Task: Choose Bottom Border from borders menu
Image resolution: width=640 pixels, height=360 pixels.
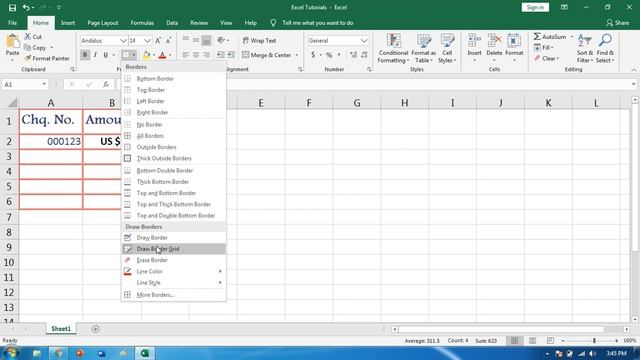Action: point(174,78)
